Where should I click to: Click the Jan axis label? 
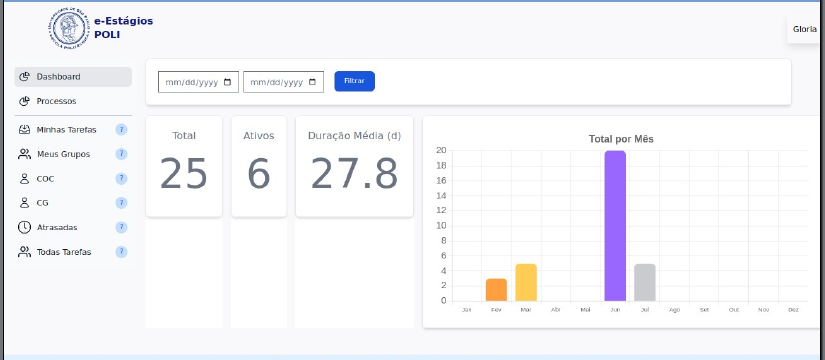click(467, 310)
